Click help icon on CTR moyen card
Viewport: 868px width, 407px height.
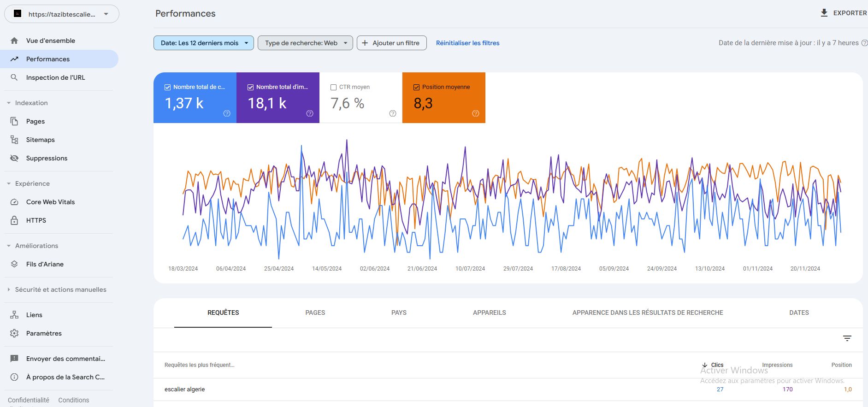pos(392,113)
